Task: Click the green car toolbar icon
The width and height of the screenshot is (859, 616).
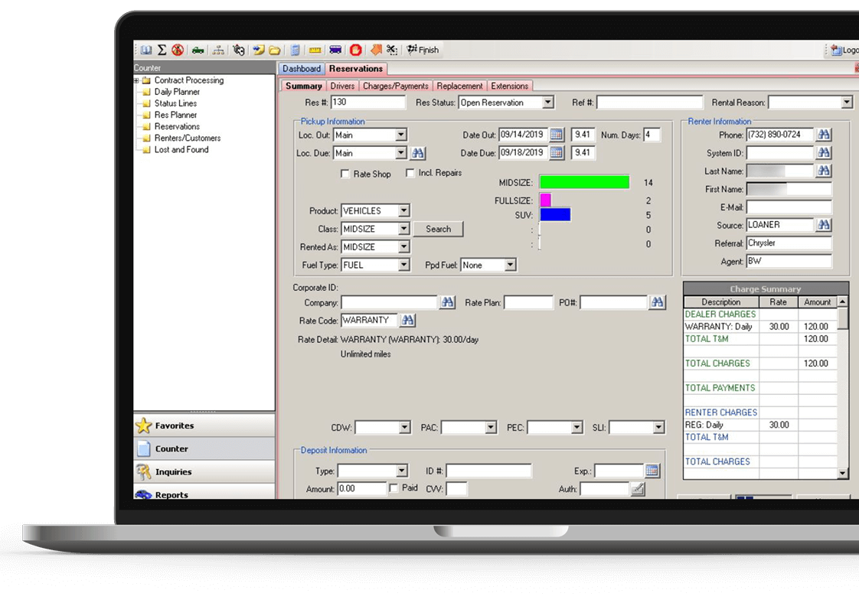Action: tap(198, 51)
